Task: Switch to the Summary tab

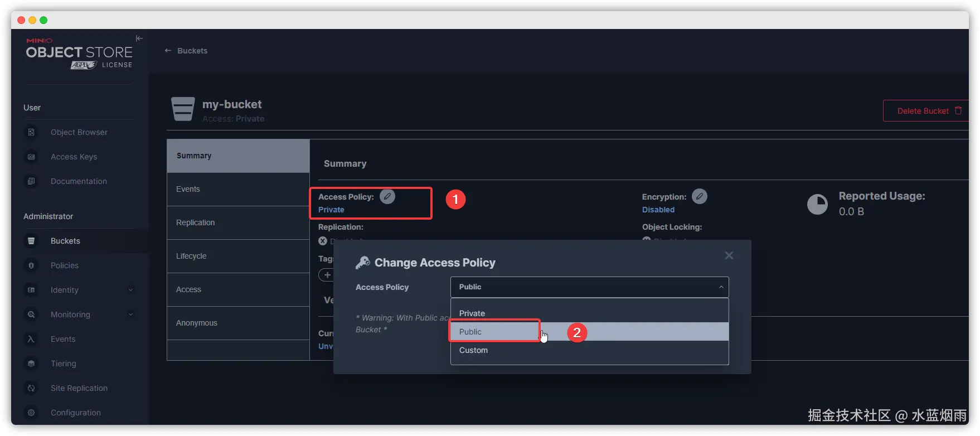Action: [x=238, y=156]
